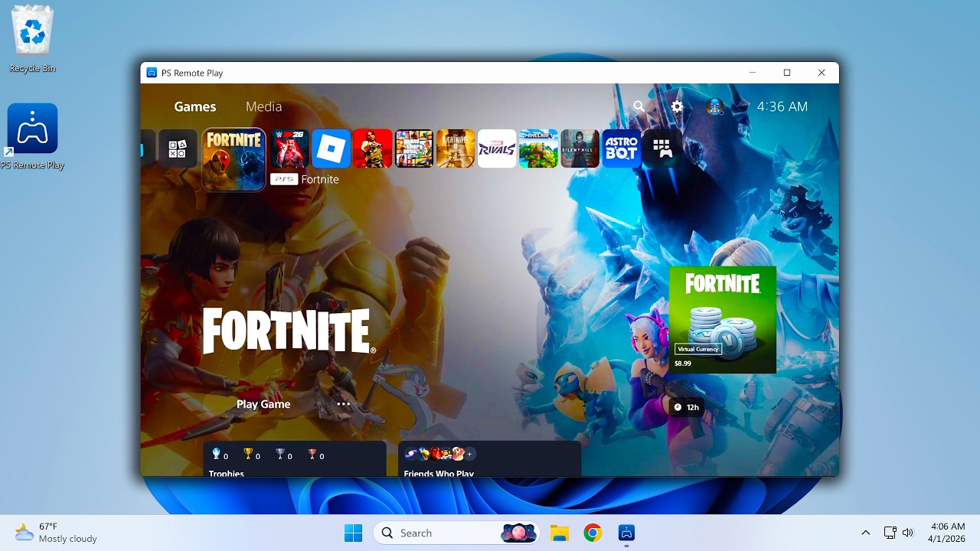
Task: Open the WWE 2K26 game tile
Action: click(289, 148)
